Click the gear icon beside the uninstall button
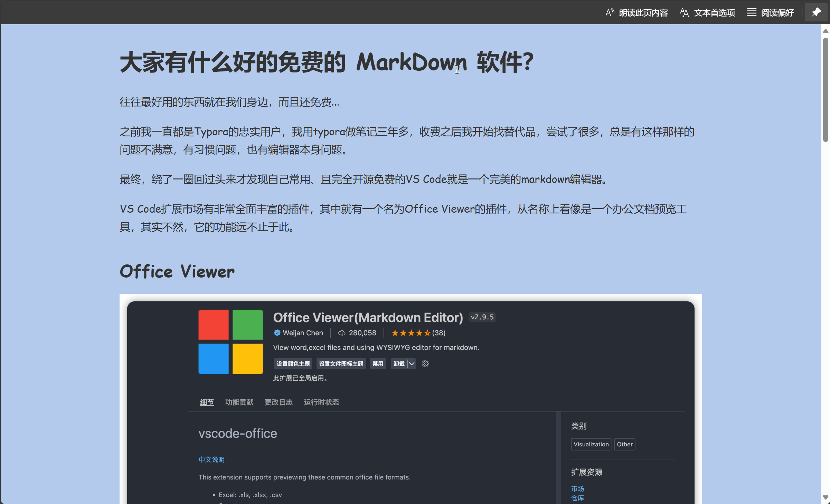 coord(425,364)
